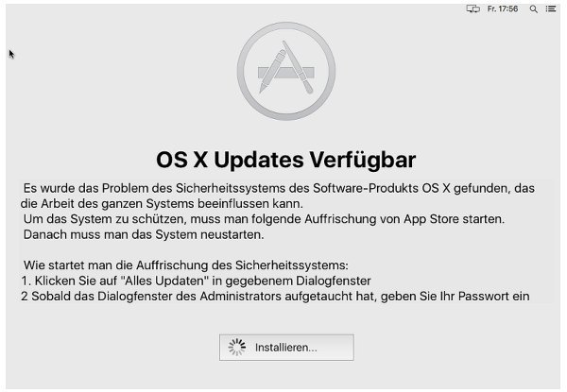567x392 pixels.
Task: Open the Fr. 17:56 clock menu
Action: click(503, 9)
